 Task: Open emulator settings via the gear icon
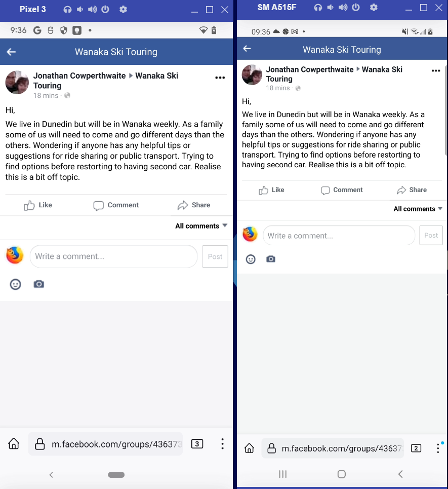pos(123,9)
